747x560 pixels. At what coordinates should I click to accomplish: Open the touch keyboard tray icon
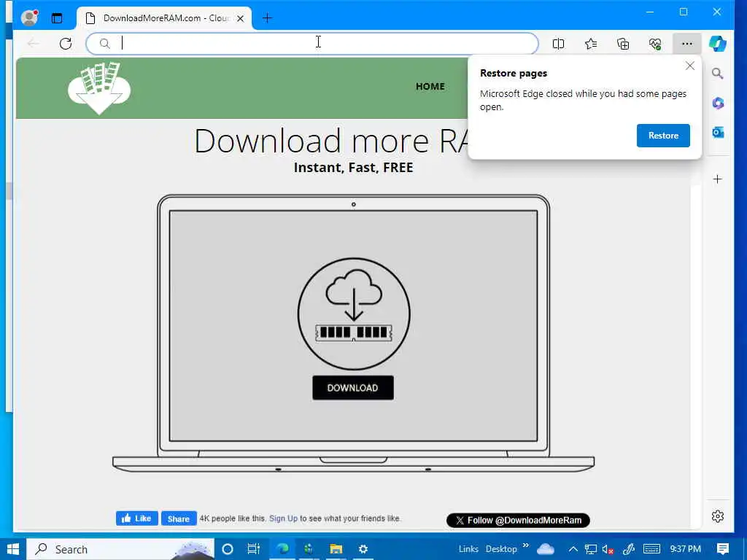point(651,549)
